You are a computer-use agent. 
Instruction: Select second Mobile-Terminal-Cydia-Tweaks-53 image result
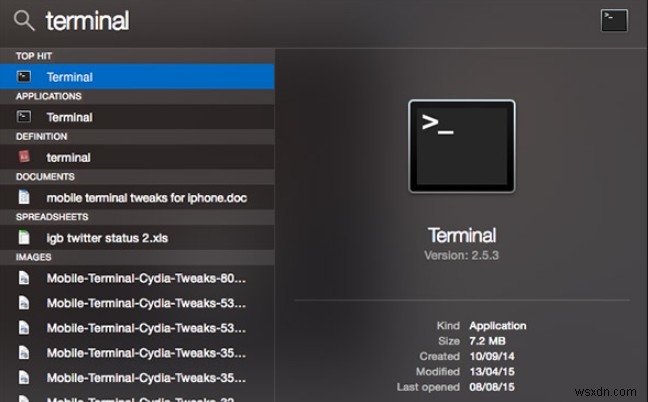coord(146,328)
